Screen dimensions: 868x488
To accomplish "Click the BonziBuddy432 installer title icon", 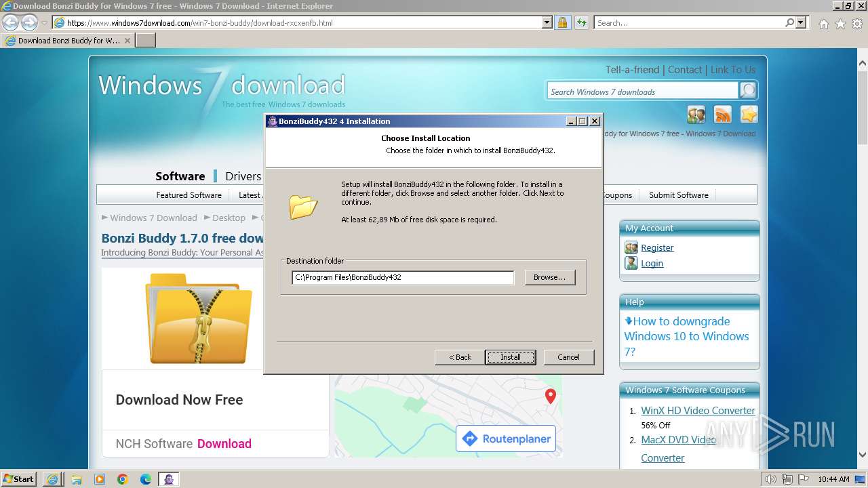I will click(272, 121).
